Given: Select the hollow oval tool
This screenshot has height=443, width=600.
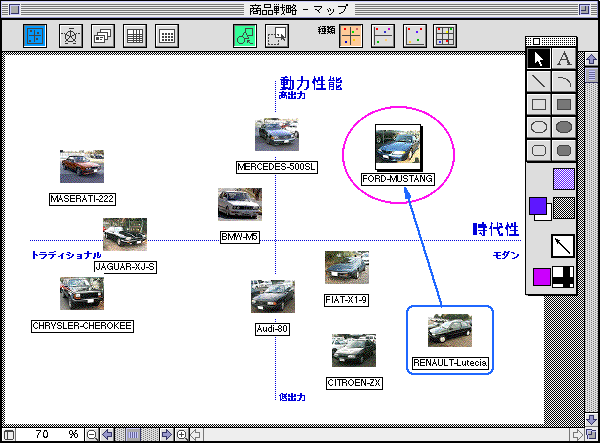Looking at the screenshot, I should 539,127.
